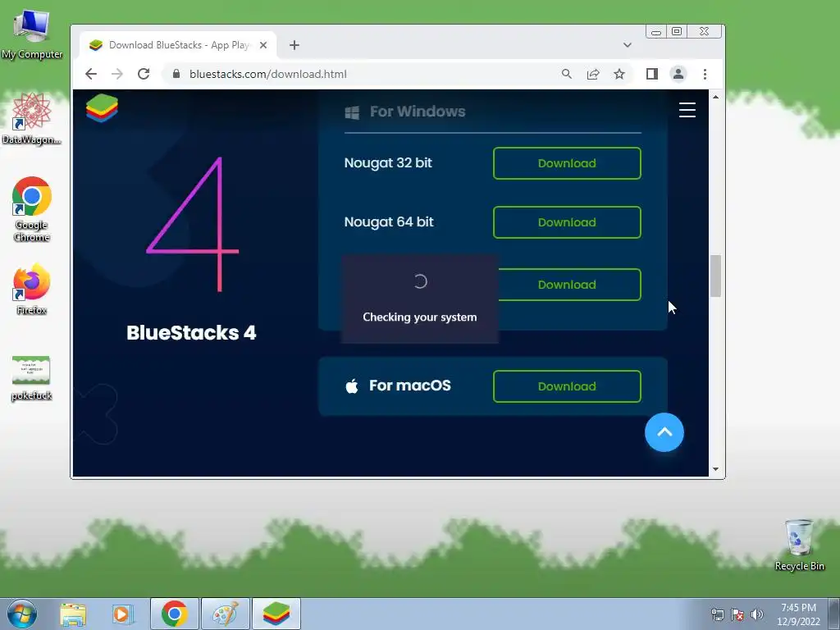Share this page using the share icon
Image resolution: width=840 pixels, height=630 pixels.
point(593,74)
